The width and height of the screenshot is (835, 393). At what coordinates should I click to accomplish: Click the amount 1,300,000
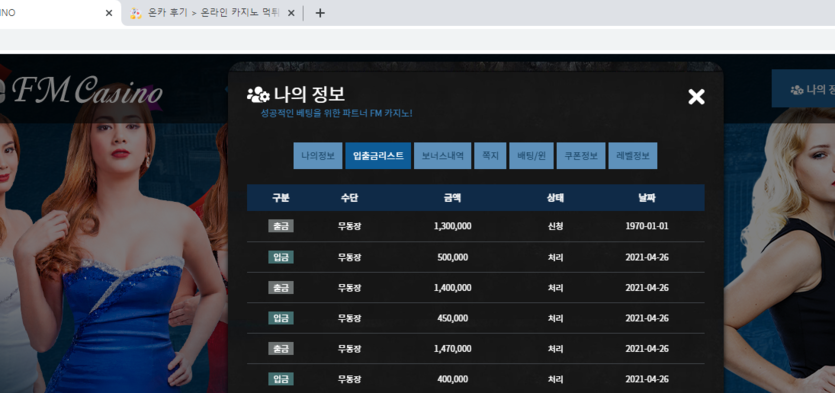453,226
